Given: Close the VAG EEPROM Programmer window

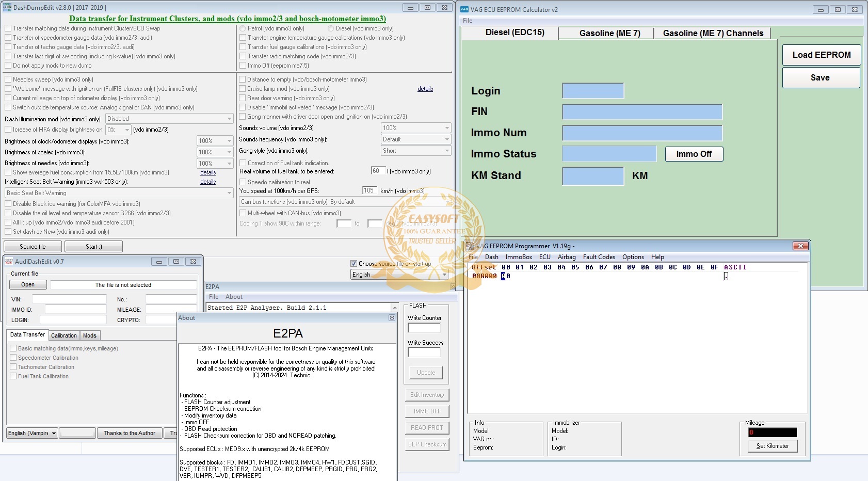Looking at the screenshot, I should click(800, 246).
